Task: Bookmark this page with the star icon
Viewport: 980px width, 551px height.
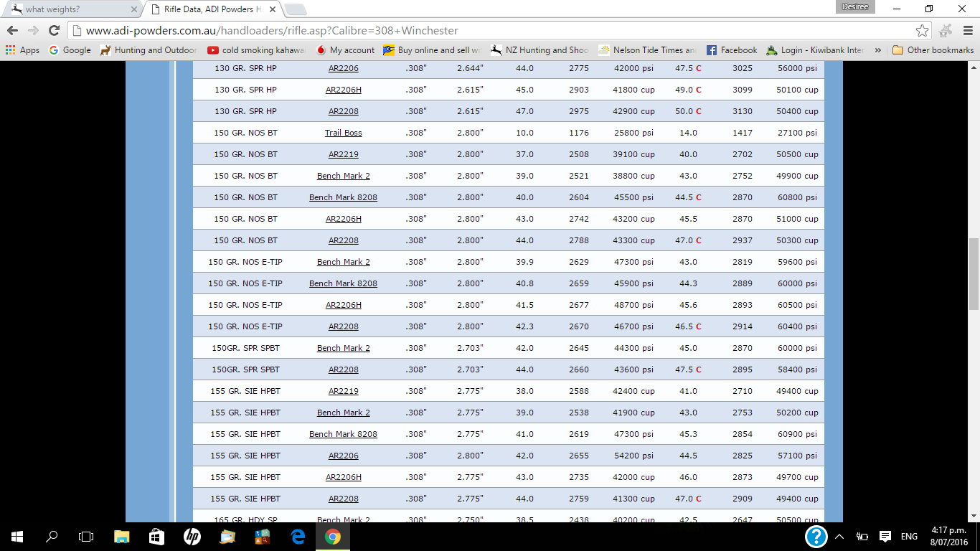Action: point(923,31)
